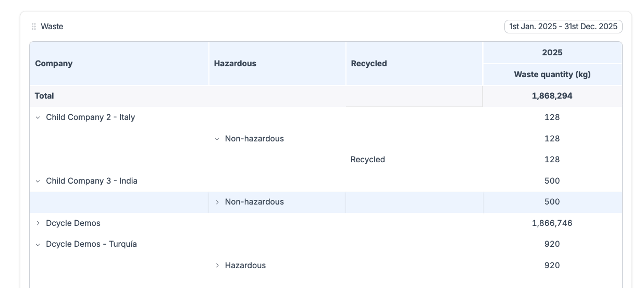
Task: Click the Hazardous column header
Action: click(235, 64)
